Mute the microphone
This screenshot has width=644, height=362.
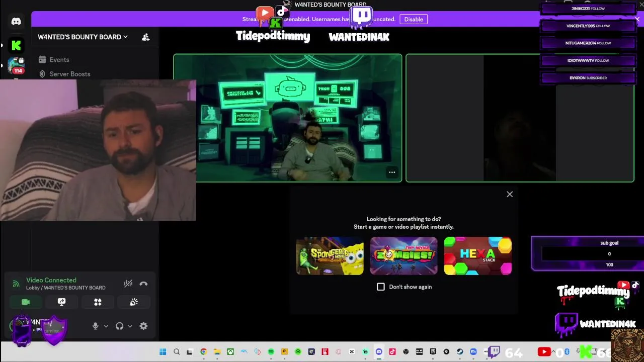tap(95, 326)
